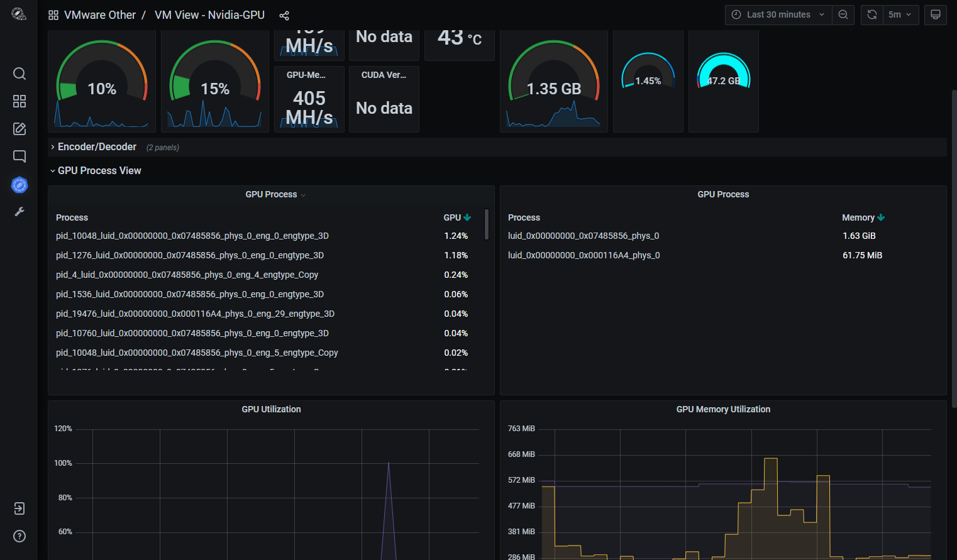
Task: Click the 1.63 GiB memory value
Action: [859, 236]
